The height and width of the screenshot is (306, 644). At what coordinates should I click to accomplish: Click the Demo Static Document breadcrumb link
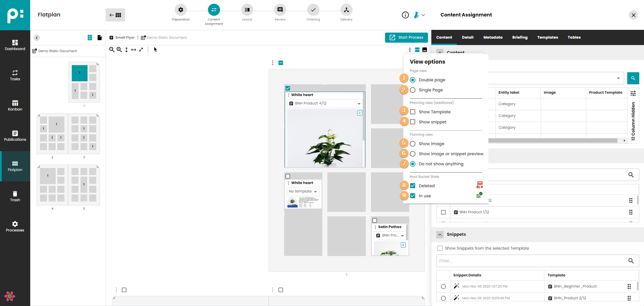167,38
